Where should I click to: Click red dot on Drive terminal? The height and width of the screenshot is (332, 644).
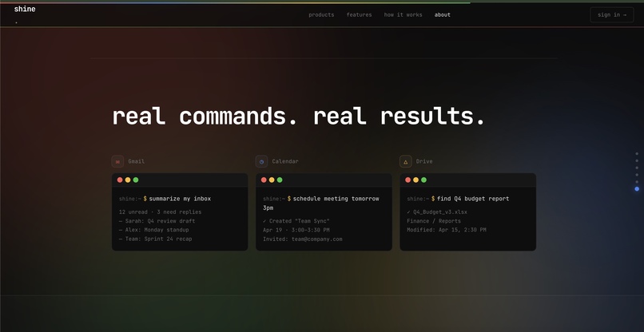point(407,180)
